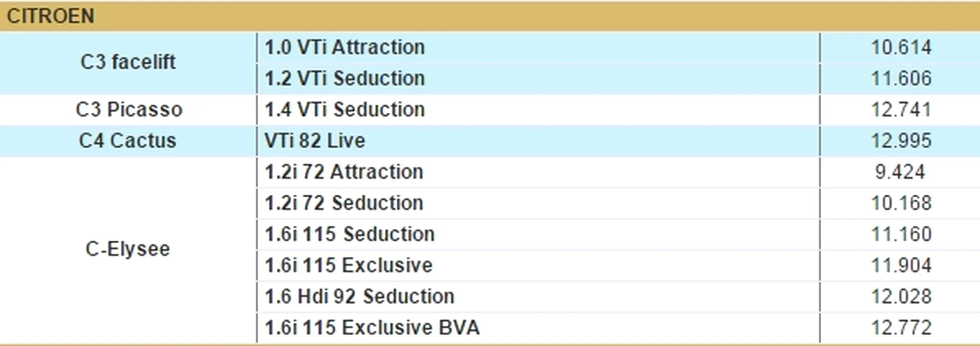980x346 pixels.
Task: Select the 1.4 VTi Seduction version
Action: 345,109
